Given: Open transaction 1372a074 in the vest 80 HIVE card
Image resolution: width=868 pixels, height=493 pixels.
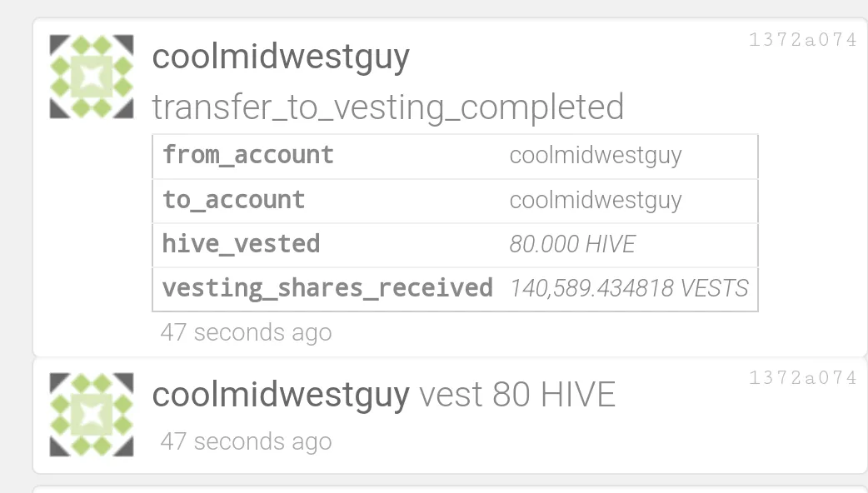Looking at the screenshot, I should [802, 378].
